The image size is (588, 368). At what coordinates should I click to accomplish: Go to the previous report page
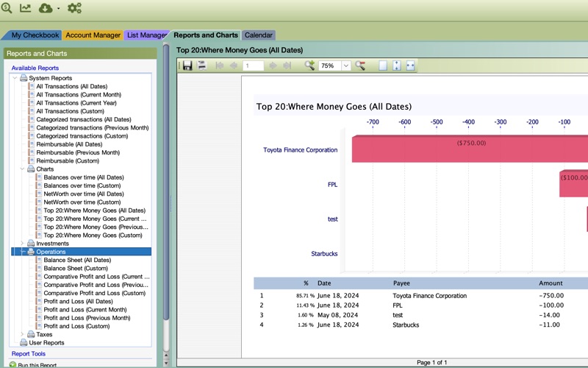[x=234, y=66]
